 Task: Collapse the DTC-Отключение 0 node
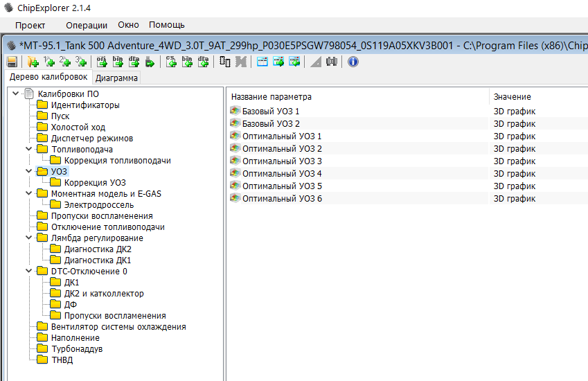coord(28,271)
